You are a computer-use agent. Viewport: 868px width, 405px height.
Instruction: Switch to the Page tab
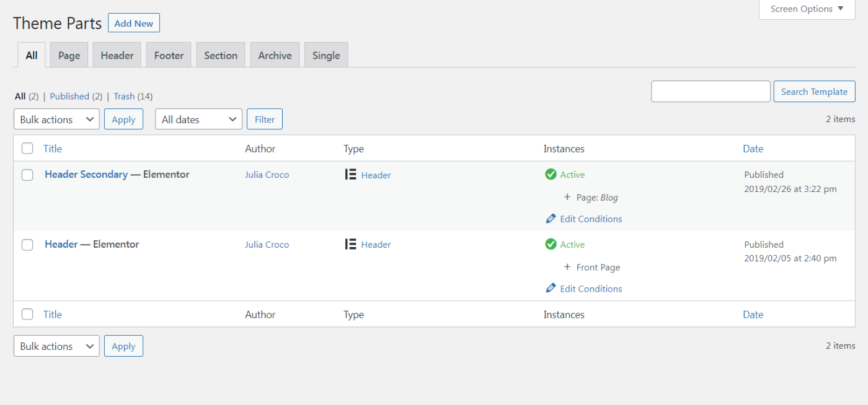(x=69, y=55)
